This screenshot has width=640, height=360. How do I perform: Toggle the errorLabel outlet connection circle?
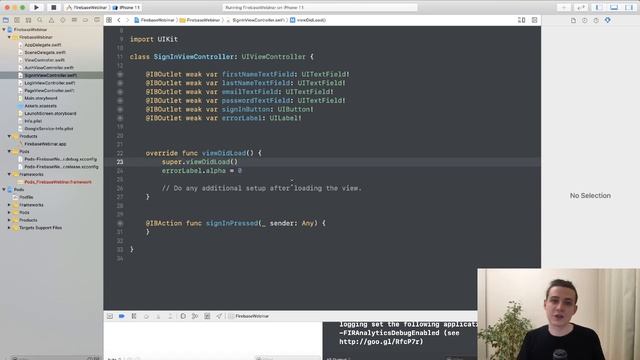point(120,118)
